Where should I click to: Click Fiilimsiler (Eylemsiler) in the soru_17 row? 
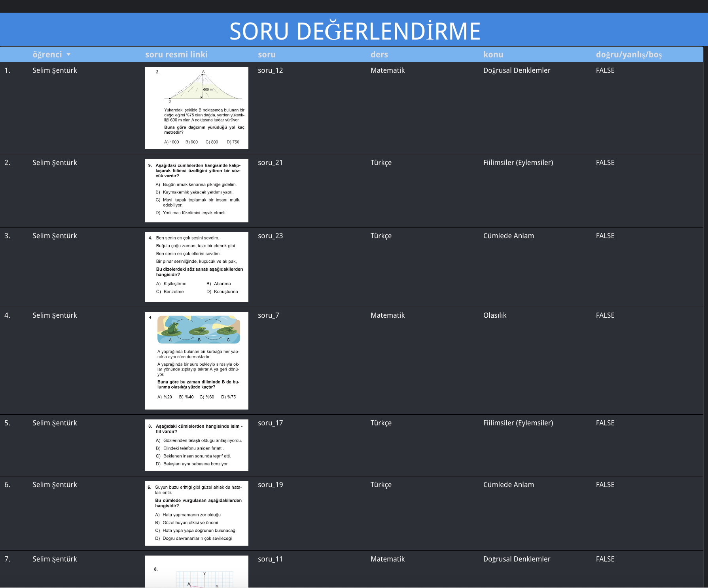[518, 423]
